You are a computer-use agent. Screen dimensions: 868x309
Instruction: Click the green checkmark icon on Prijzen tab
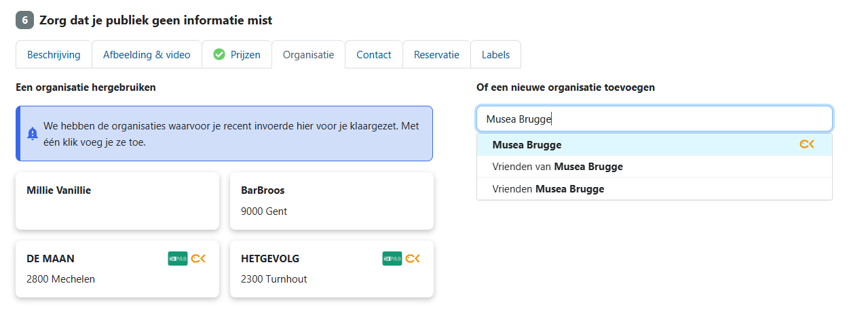pos(219,55)
